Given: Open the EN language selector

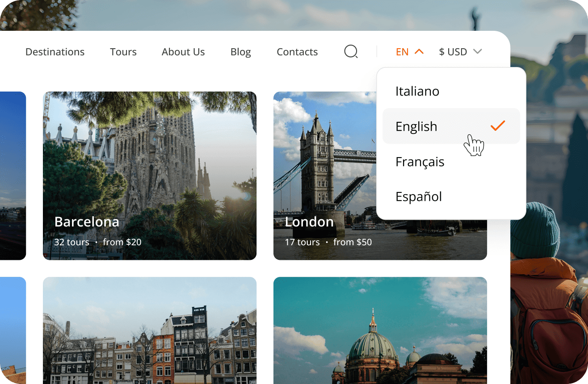Looking at the screenshot, I should 403,52.
